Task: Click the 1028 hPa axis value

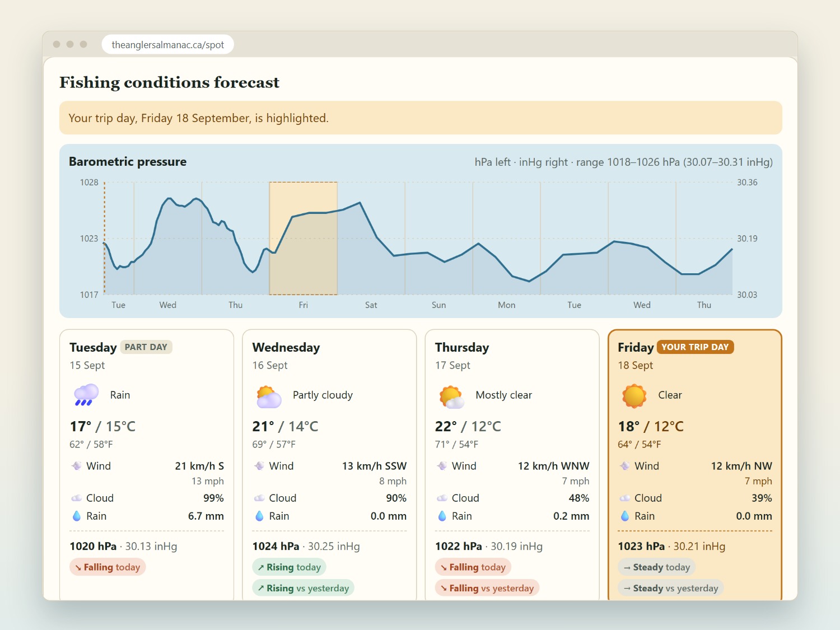Action: [x=89, y=183]
